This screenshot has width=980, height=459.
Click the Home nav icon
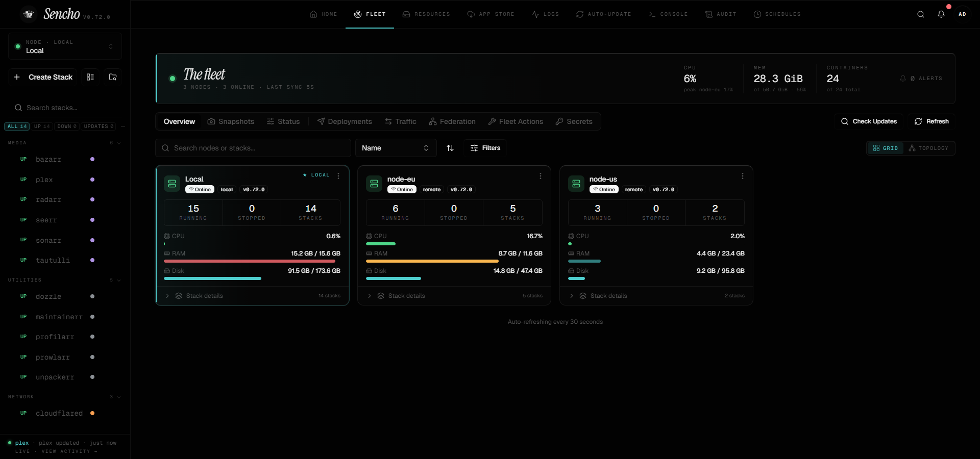point(313,14)
